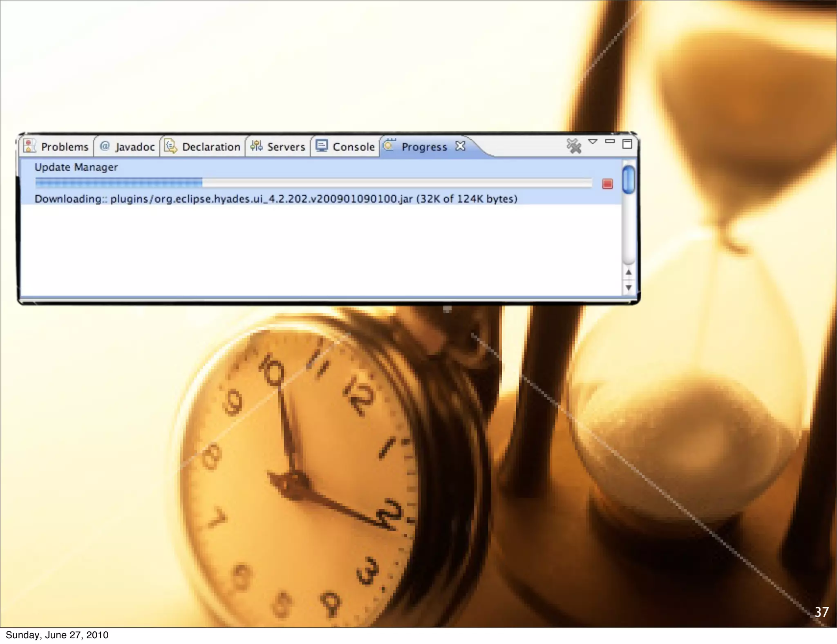The height and width of the screenshot is (644, 837).
Task: Click the Update Manager download progress bar
Action: point(313,183)
